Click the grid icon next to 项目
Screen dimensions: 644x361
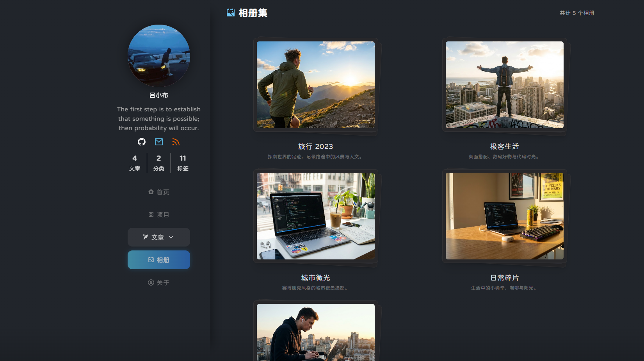151,214
